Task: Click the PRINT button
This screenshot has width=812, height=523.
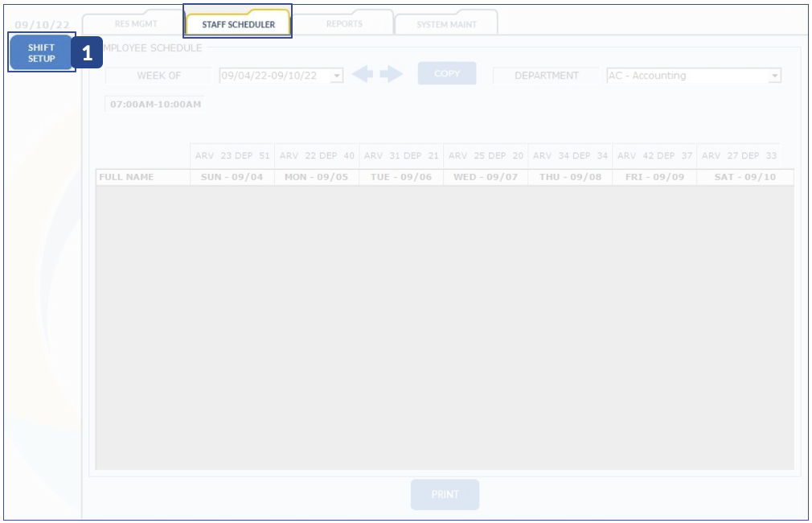Action: pyautogui.click(x=445, y=495)
